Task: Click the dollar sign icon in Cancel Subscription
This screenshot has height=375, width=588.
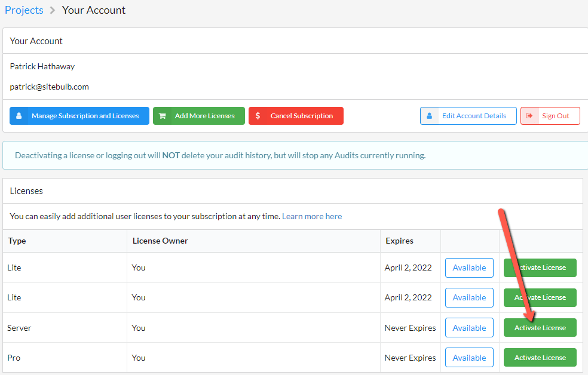Action: tap(258, 116)
